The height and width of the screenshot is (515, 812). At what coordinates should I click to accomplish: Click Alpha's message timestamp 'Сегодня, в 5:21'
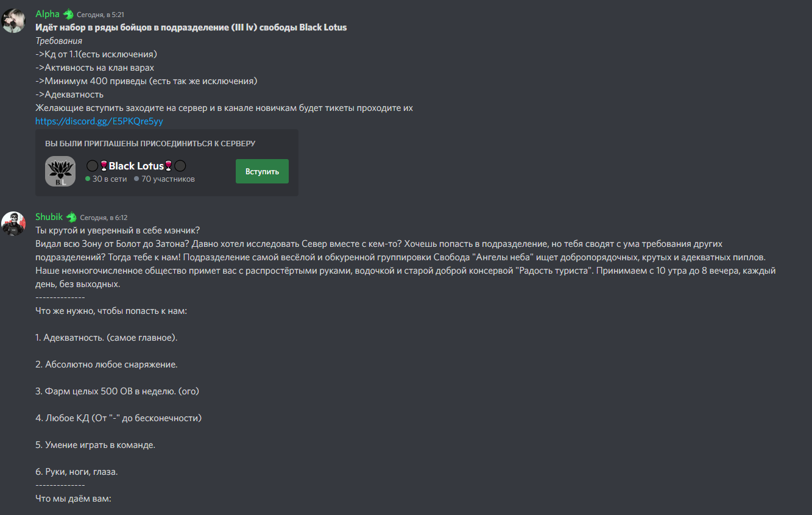(x=101, y=15)
